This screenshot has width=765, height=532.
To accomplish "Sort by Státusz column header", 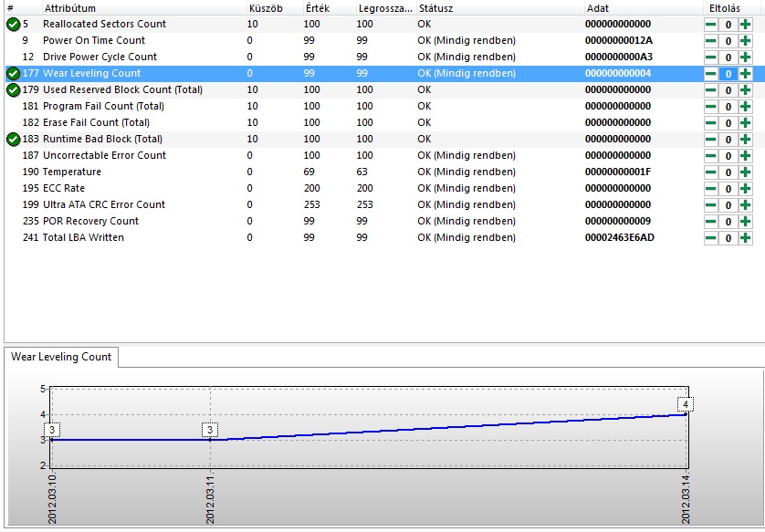I will point(500,8).
